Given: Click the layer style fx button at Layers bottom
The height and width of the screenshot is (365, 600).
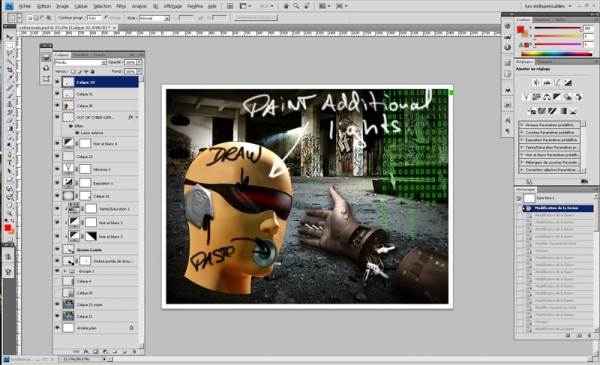Looking at the screenshot, I should coord(86,351).
